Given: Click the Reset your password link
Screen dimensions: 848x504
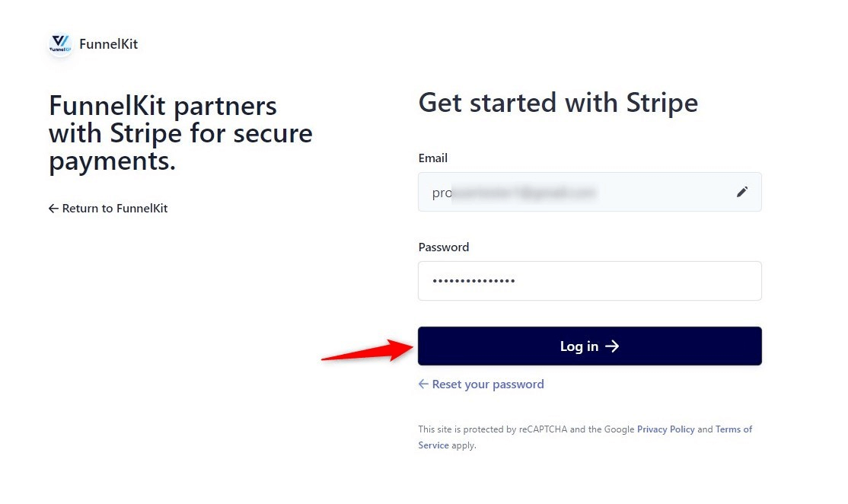Looking at the screenshot, I should (487, 384).
